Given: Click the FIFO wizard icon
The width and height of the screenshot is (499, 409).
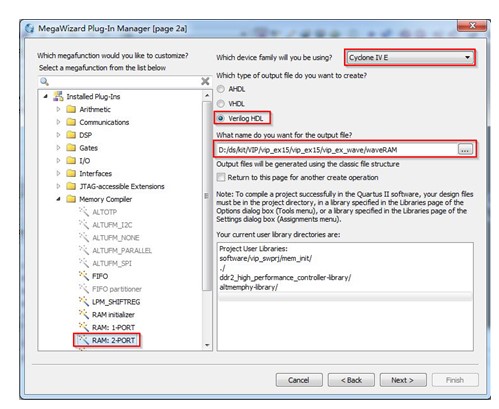Looking at the screenshot, I should [x=84, y=276].
